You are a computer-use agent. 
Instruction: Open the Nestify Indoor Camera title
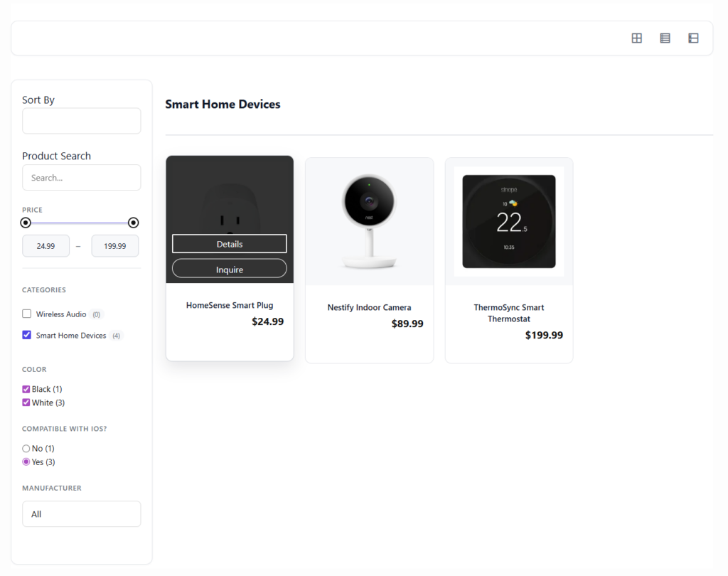(369, 307)
